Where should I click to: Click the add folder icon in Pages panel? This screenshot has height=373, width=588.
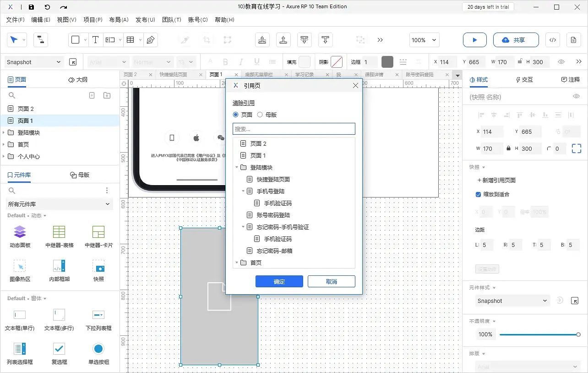[107, 95]
